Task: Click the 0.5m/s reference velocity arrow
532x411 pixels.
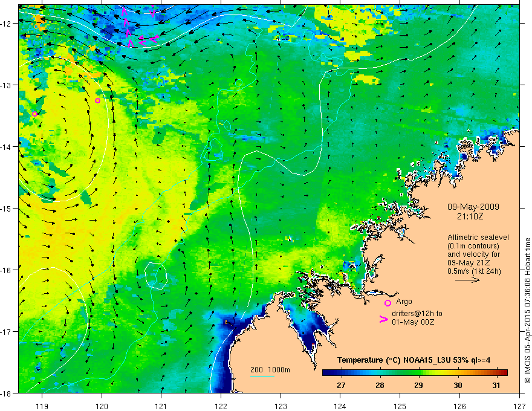Action: pyautogui.click(x=467, y=280)
